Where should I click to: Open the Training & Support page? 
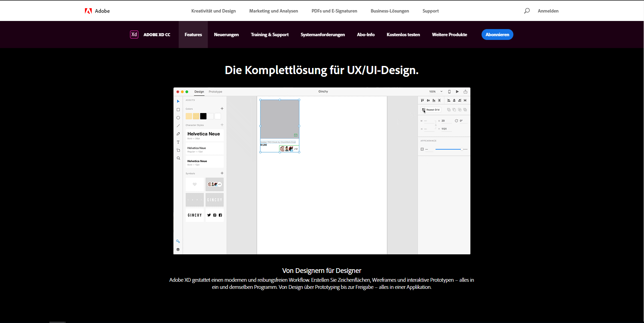pyautogui.click(x=270, y=34)
